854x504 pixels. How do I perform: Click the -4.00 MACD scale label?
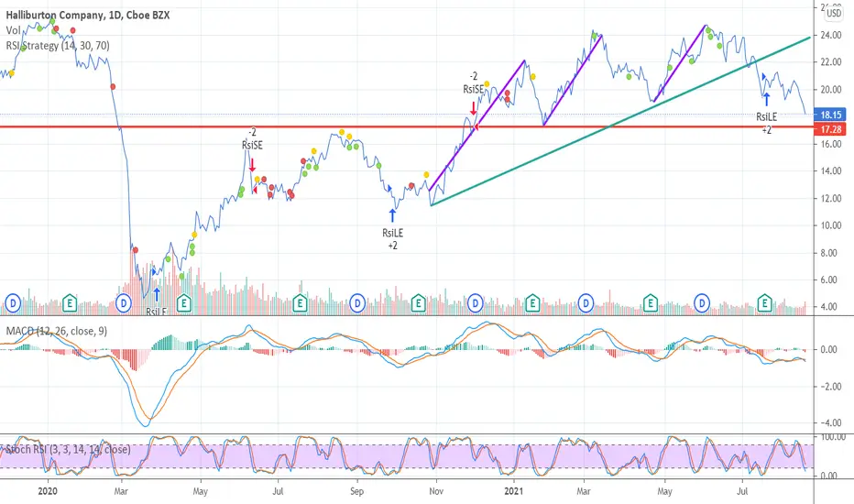[830, 422]
